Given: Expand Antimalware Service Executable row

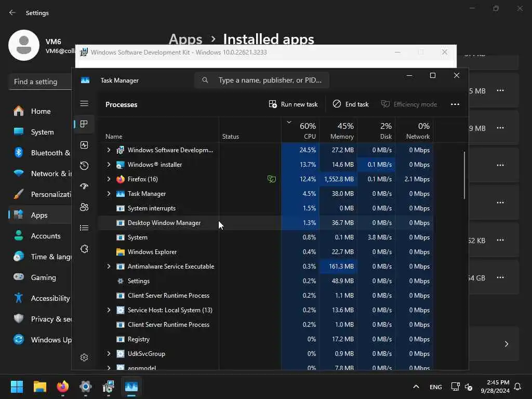Looking at the screenshot, I should (x=109, y=267).
